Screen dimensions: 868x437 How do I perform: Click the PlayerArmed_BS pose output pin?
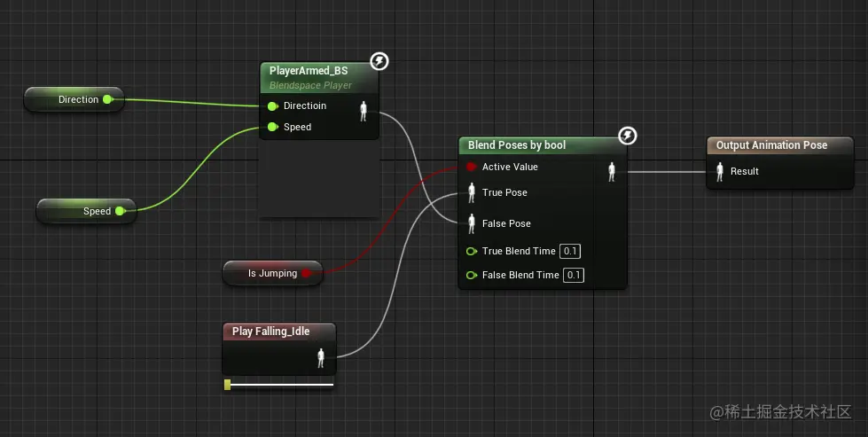(364, 111)
